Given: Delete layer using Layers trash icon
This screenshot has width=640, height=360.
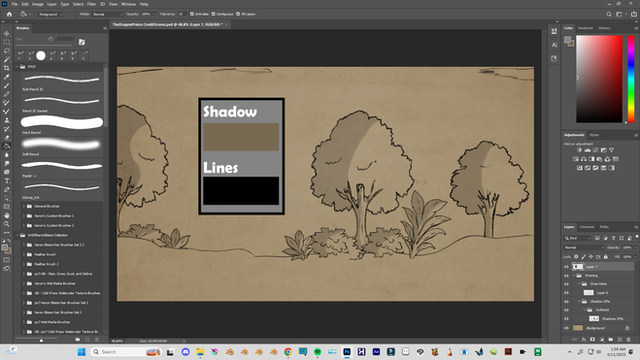Looking at the screenshot, I should [x=629, y=339].
